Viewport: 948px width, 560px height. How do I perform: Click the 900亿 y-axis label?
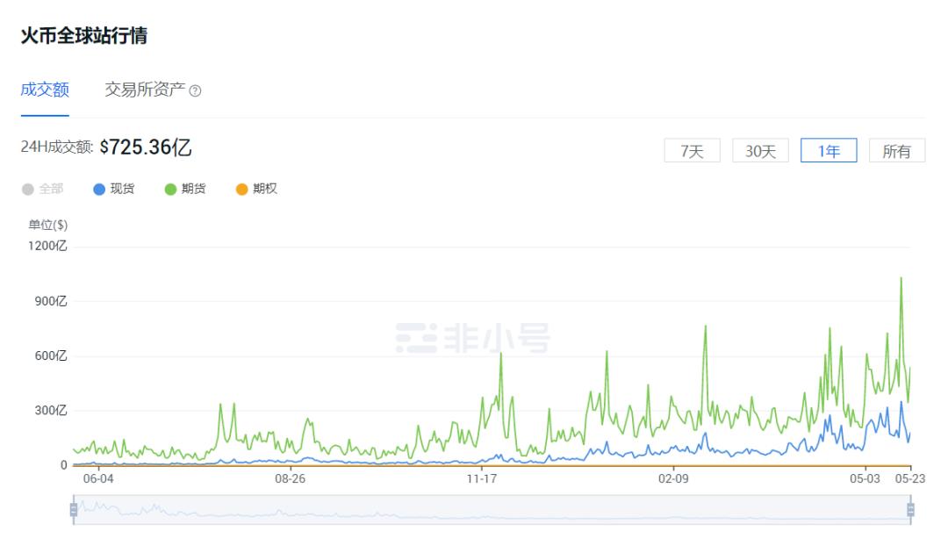coord(51,301)
